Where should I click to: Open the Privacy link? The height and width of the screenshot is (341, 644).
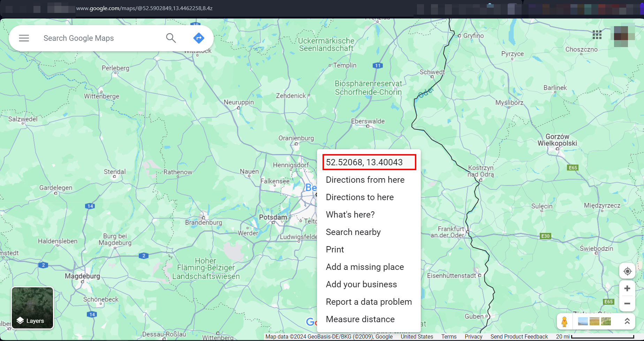[473, 336]
